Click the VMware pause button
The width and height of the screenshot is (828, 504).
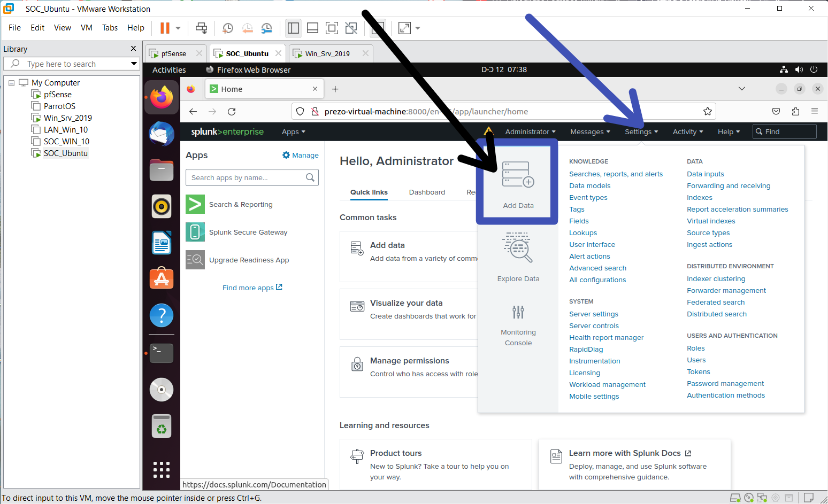165,28
